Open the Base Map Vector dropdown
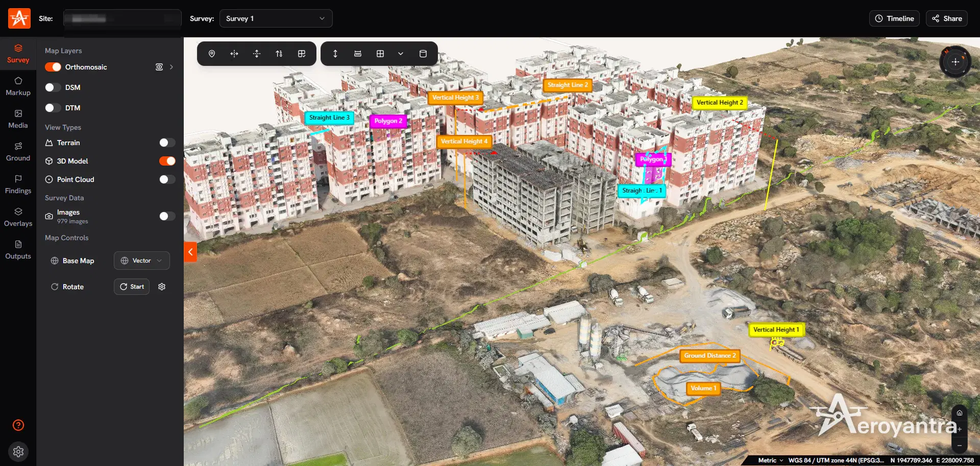This screenshot has width=980, height=466. click(x=142, y=261)
